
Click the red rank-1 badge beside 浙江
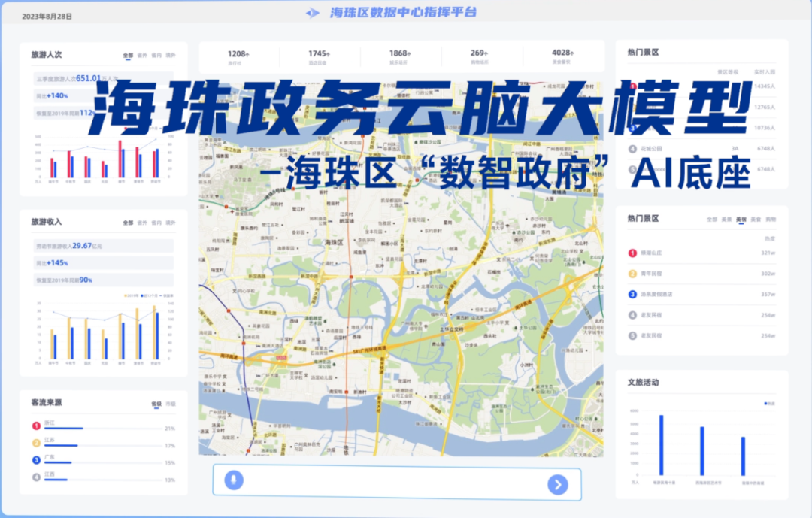pyautogui.click(x=36, y=426)
